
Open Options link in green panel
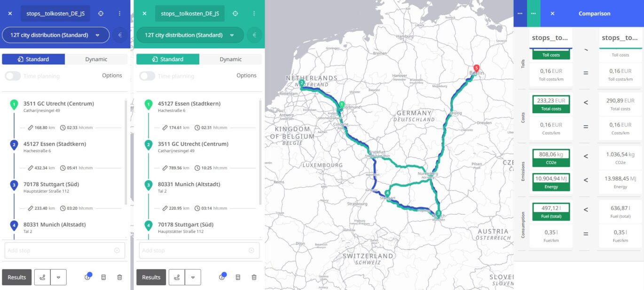click(246, 76)
